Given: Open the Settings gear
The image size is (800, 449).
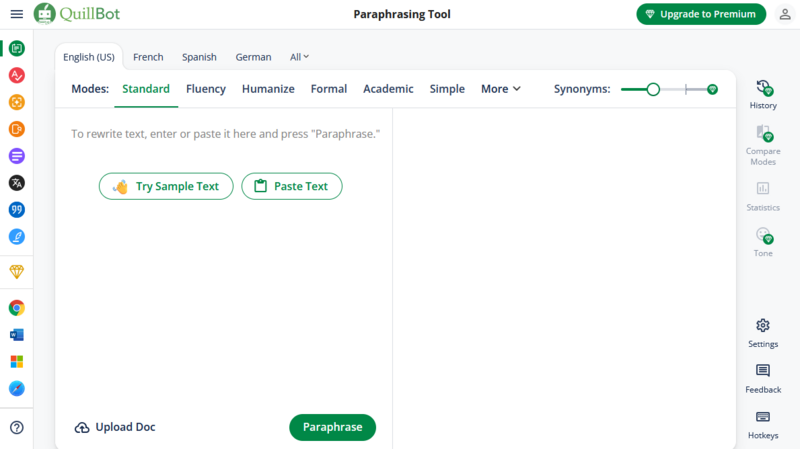Looking at the screenshot, I should [763, 332].
